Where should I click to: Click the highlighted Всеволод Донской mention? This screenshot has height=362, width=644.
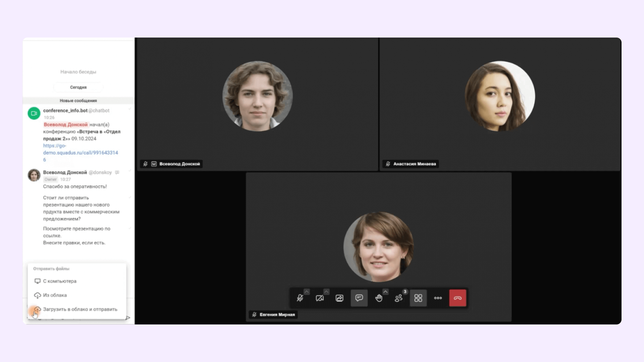pyautogui.click(x=66, y=125)
